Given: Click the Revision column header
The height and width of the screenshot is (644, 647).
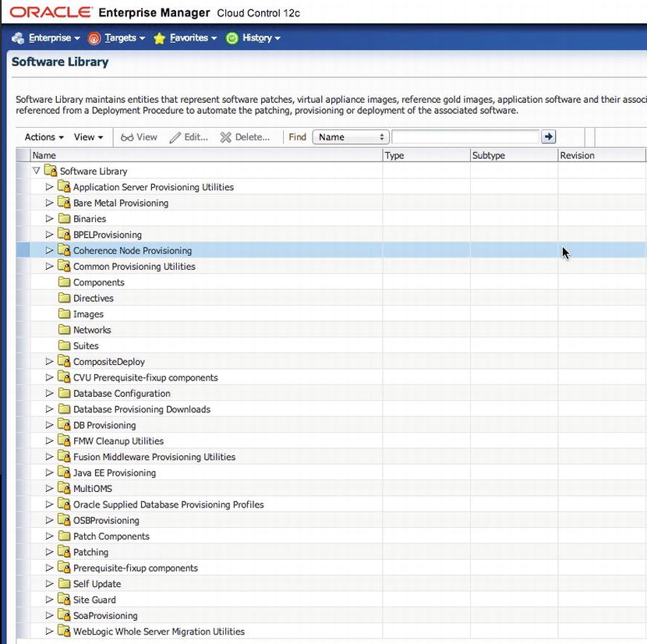Looking at the screenshot, I should (577, 155).
